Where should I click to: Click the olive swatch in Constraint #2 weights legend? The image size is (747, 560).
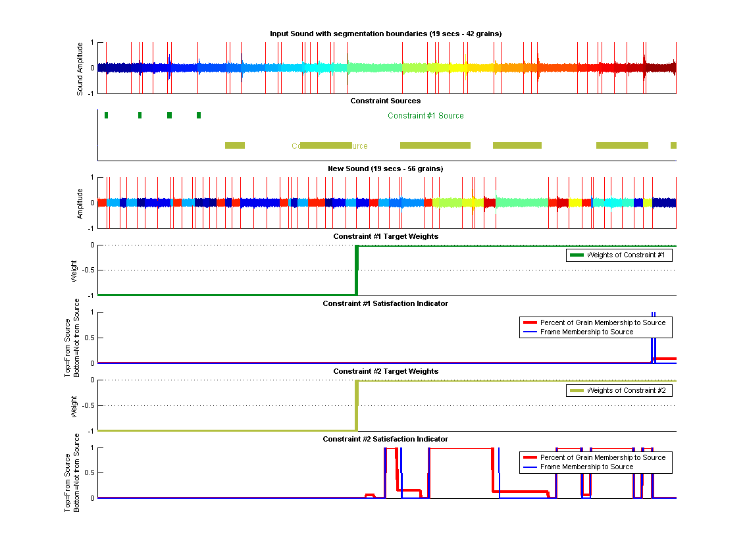pos(577,391)
